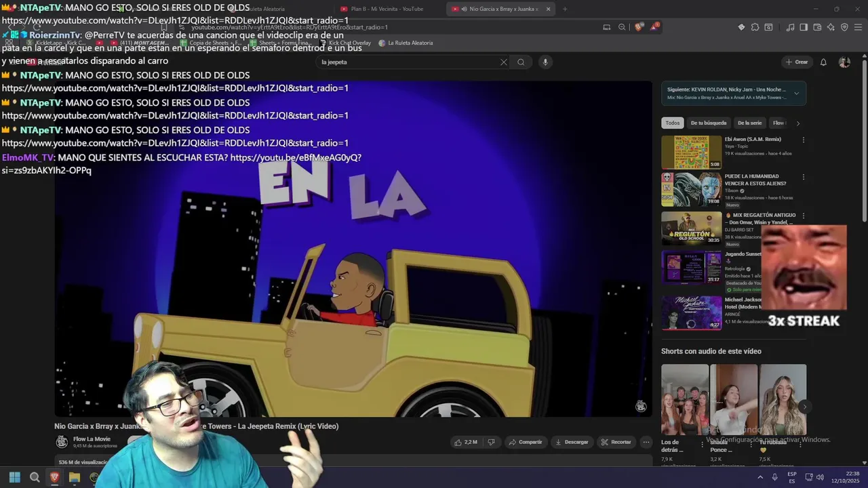868x488 pixels.
Task: Click the Recortar button
Action: tap(616, 442)
